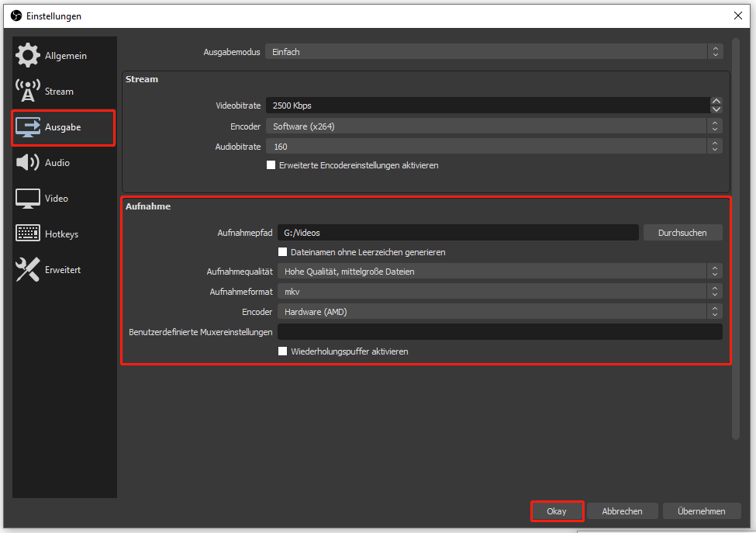The width and height of the screenshot is (756, 533).
Task: Click the Aufnahme section heading
Action: tap(148, 206)
